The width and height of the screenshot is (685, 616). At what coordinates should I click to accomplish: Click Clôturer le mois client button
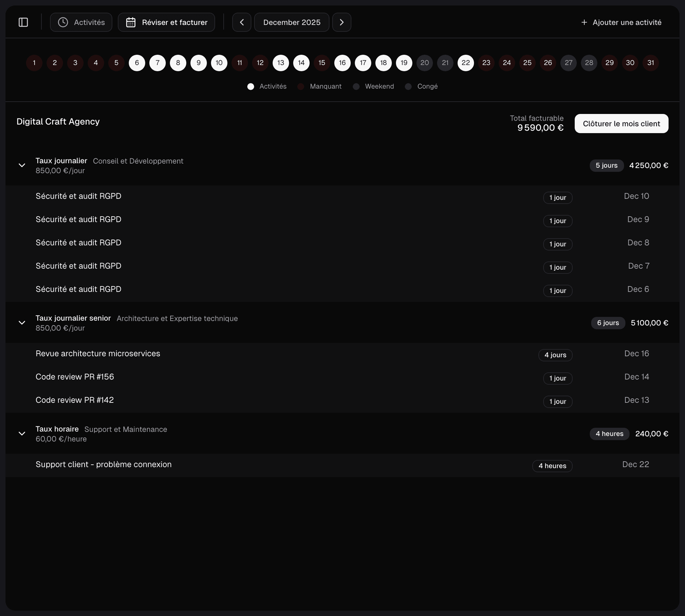pos(621,124)
